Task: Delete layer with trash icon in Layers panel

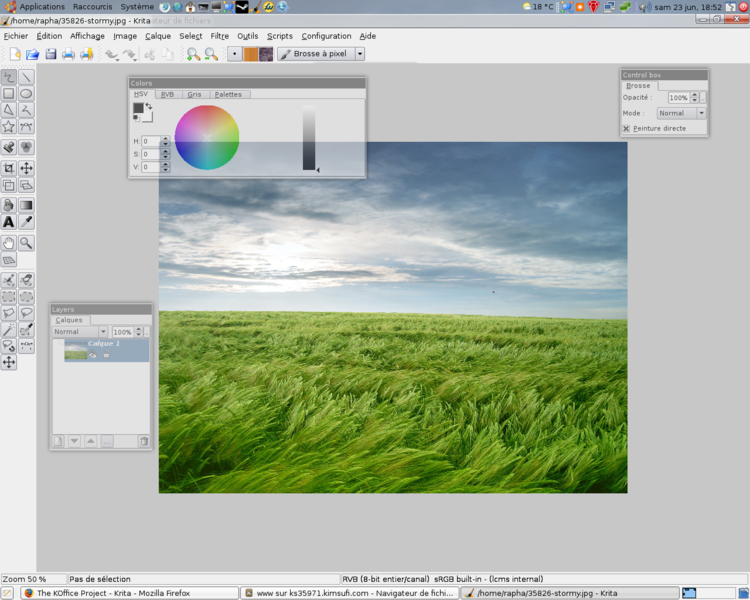Action: [143, 441]
